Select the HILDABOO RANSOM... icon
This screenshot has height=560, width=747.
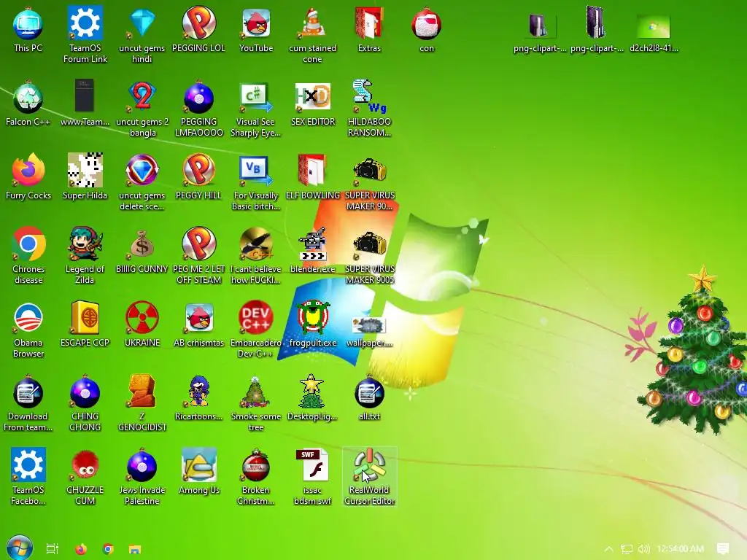tap(369, 98)
